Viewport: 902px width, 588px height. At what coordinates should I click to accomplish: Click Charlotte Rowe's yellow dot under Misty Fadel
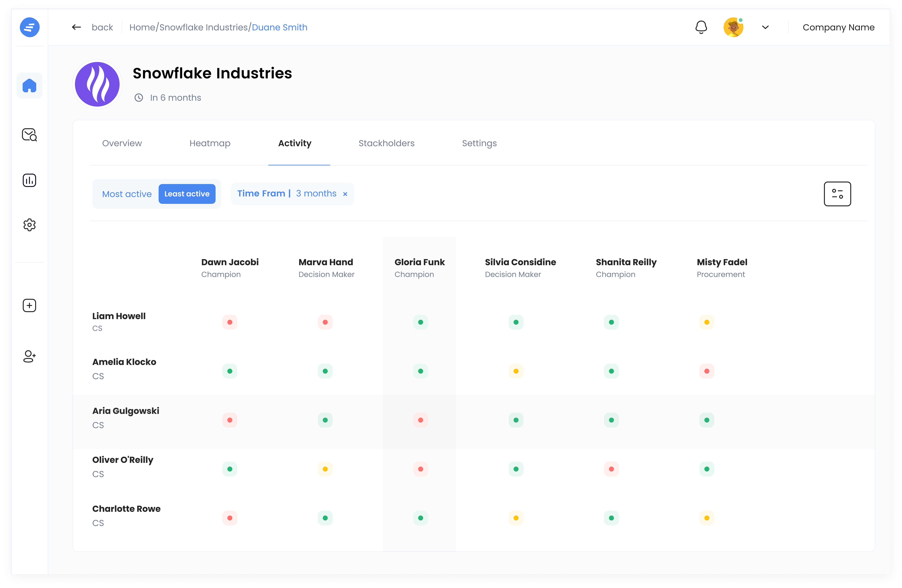tap(707, 518)
